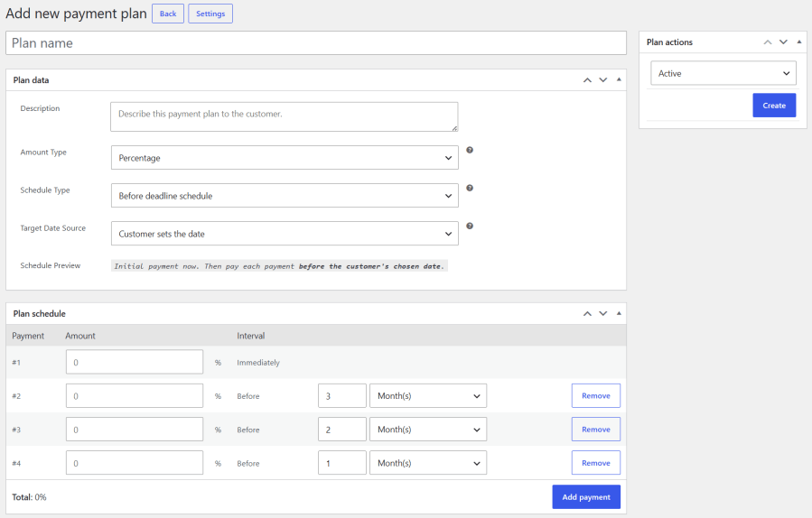Image resolution: width=812 pixels, height=518 pixels.
Task: Move Plan actions panel down arrow
Action: (783, 42)
